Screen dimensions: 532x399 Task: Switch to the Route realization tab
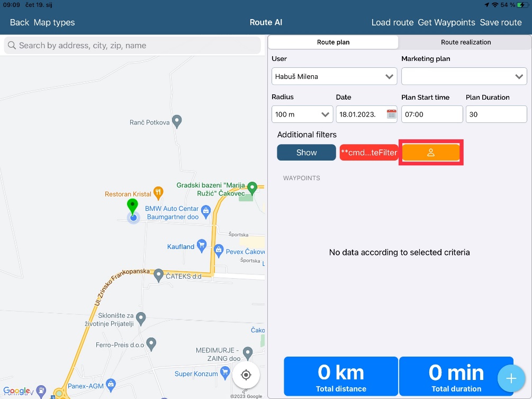point(465,42)
